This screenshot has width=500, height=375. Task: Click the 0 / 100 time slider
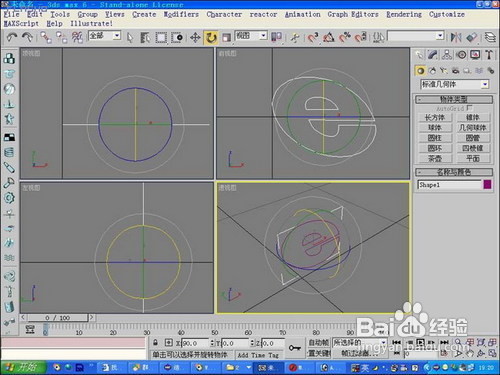pos(58,318)
